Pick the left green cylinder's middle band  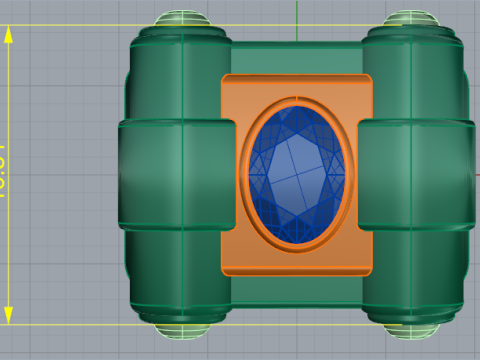[x=177, y=175]
